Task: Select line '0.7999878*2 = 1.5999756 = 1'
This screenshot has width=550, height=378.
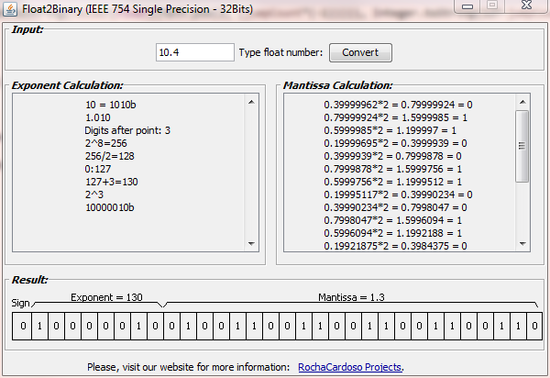Action: tap(393, 169)
